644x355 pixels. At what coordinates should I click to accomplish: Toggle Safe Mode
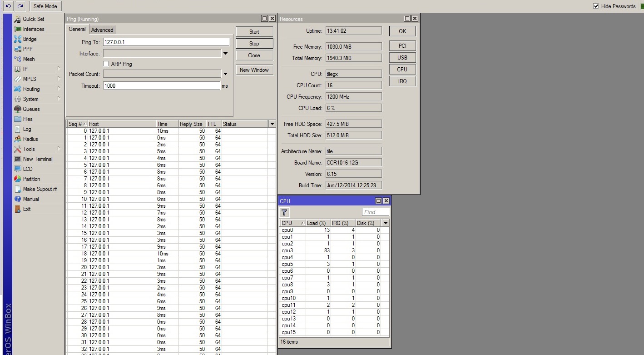tap(45, 6)
